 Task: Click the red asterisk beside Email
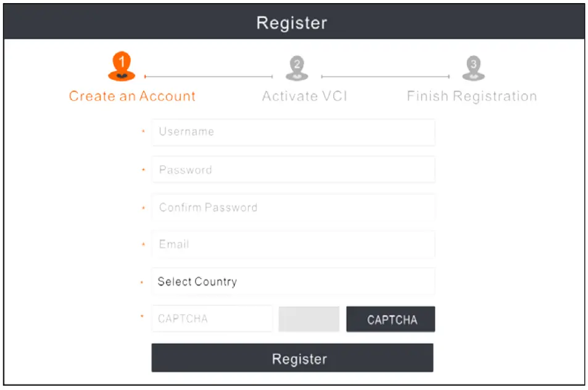coord(143,245)
